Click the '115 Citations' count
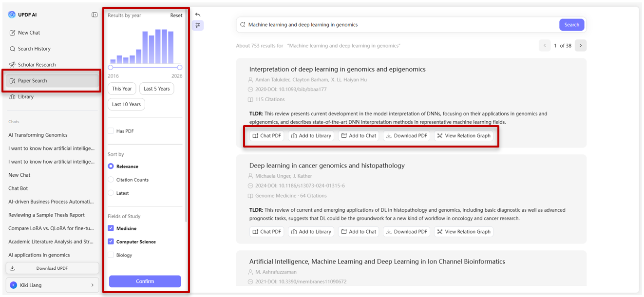This screenshot has height=297, width=644. [270, 99]
